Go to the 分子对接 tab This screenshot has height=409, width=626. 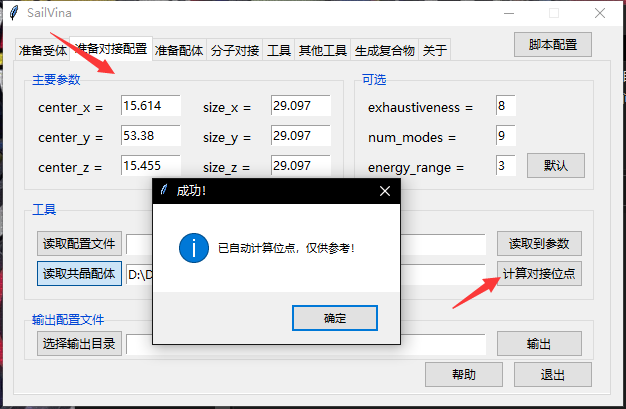click(235, 50)
